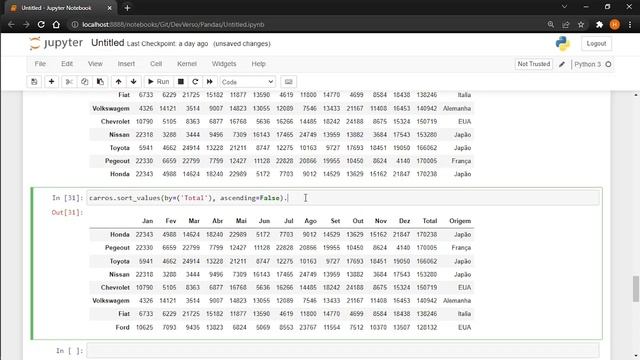Open the Cell menu
Screen dimensions: 640x360
coord(156,64)
